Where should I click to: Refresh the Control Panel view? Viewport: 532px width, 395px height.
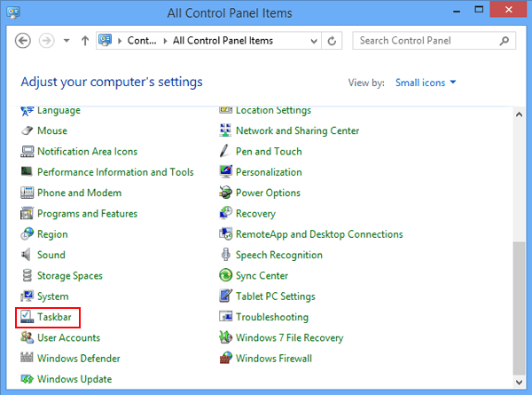332,41
